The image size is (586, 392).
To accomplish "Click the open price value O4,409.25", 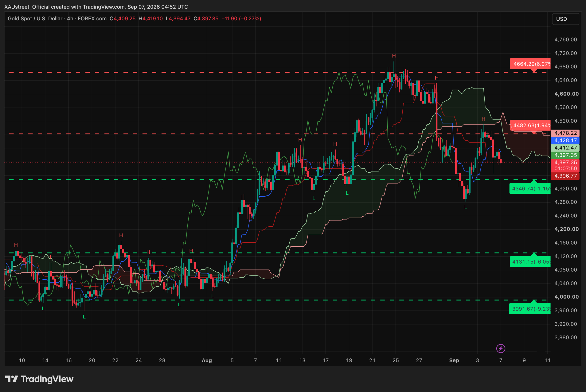I will [122, 19].
